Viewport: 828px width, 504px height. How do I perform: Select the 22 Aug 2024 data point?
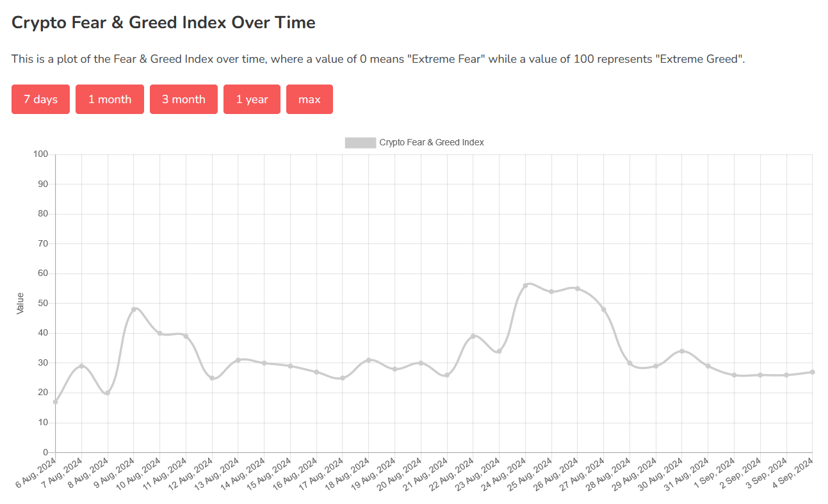(473, 336)
